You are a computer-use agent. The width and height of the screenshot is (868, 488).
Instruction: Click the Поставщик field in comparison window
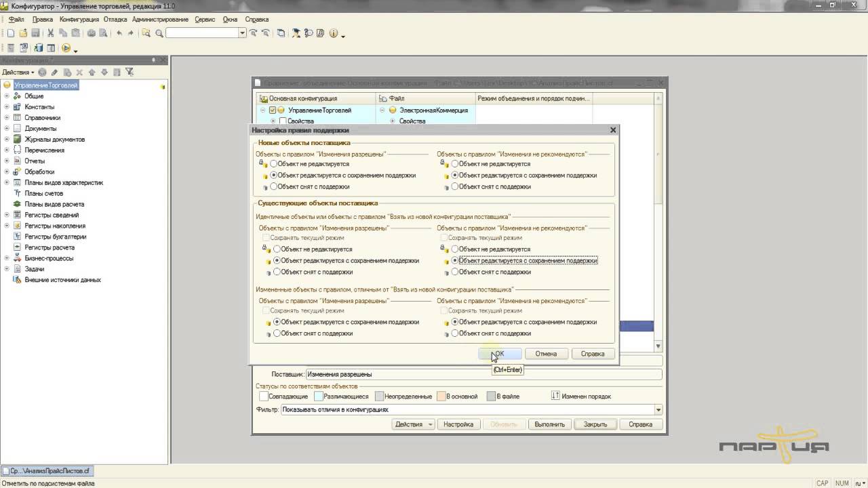[x=484, y=374]
